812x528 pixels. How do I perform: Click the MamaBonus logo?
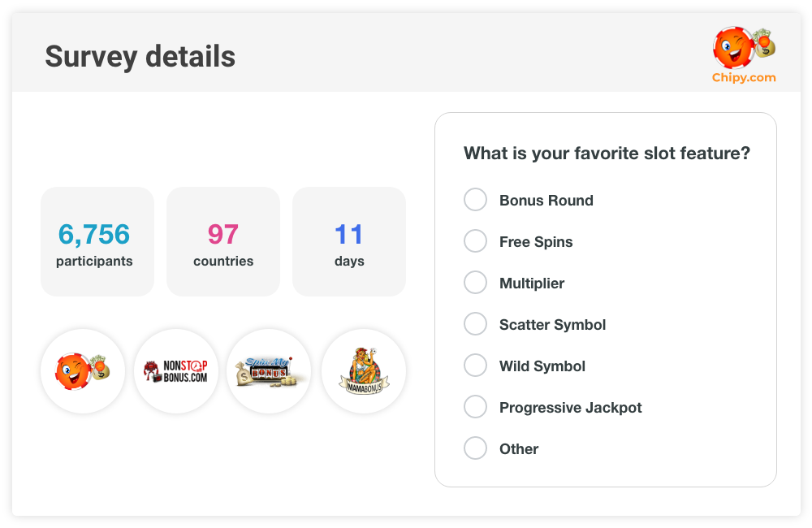363,371
